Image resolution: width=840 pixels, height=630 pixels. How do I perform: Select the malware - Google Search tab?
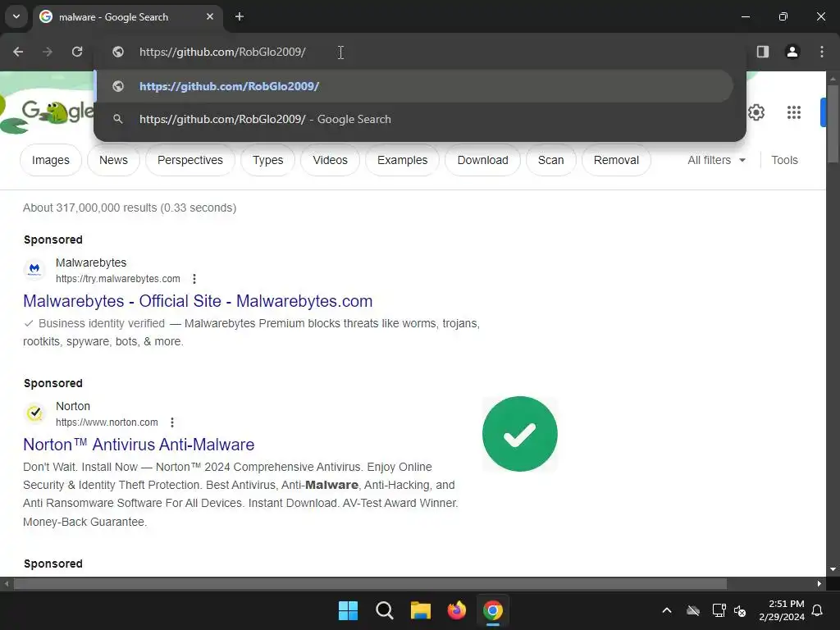(x=127, y=16)
